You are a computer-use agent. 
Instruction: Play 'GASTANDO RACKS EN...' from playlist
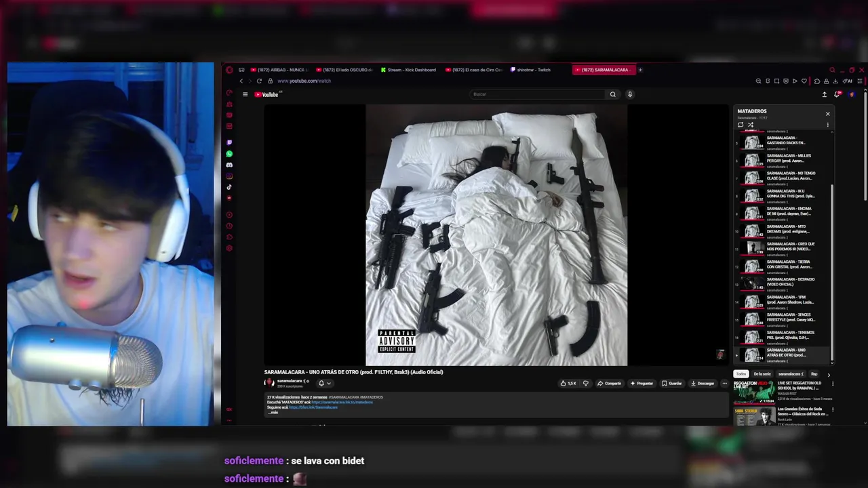781,142
